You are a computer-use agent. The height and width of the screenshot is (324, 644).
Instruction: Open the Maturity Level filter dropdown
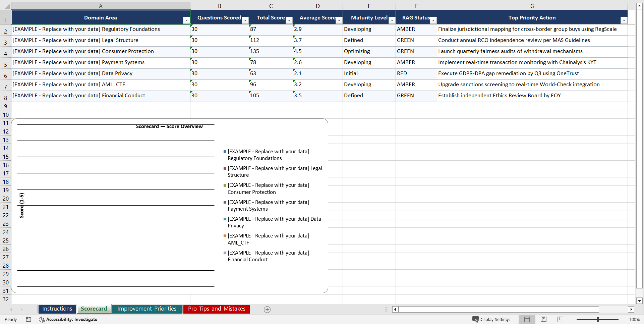click(392, 20)
